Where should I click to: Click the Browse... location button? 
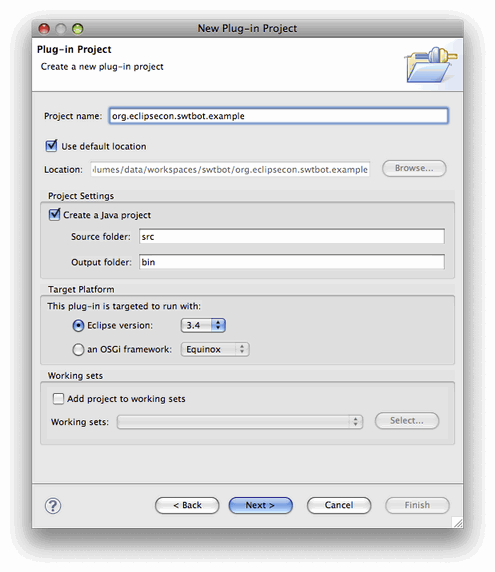(x=414, y=168)
